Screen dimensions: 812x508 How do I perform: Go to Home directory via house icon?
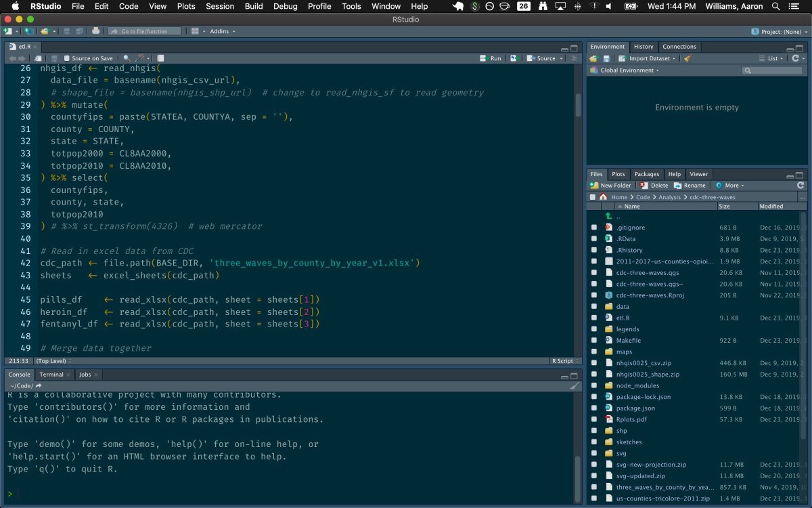click(603, 196)
